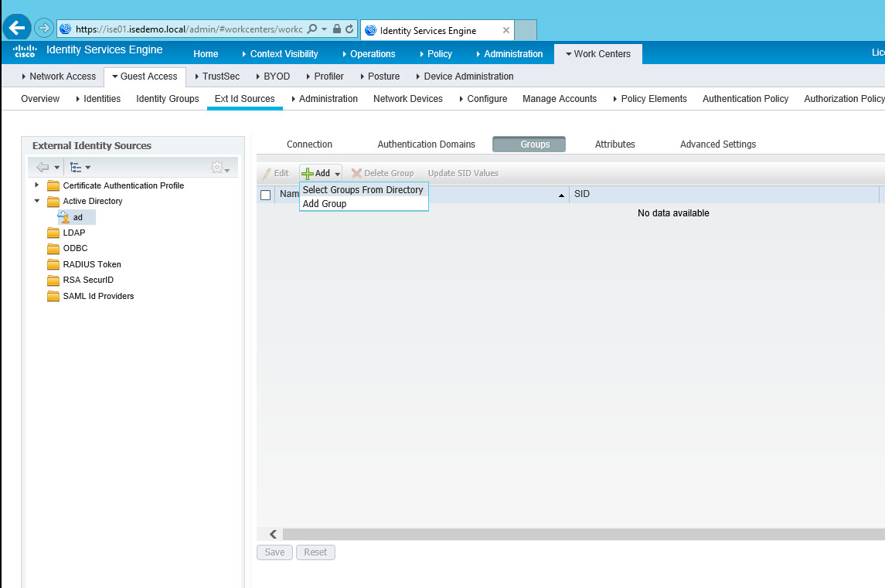Open the Profiler submenu
Screen dimensions: 885x588
(325, 76)
